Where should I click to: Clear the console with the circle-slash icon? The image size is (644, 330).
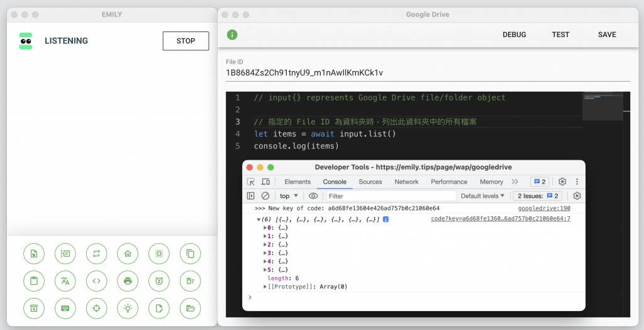pos(265,195)
